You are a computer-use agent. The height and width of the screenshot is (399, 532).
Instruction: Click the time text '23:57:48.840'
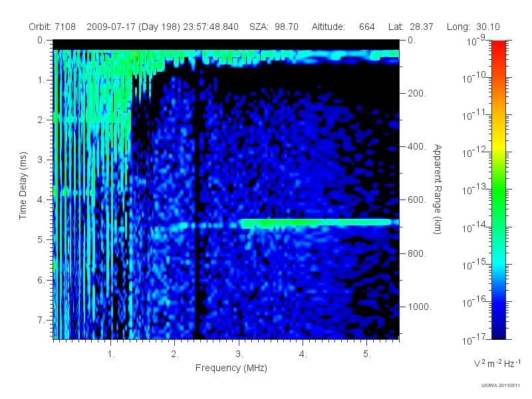pos(211,27)
